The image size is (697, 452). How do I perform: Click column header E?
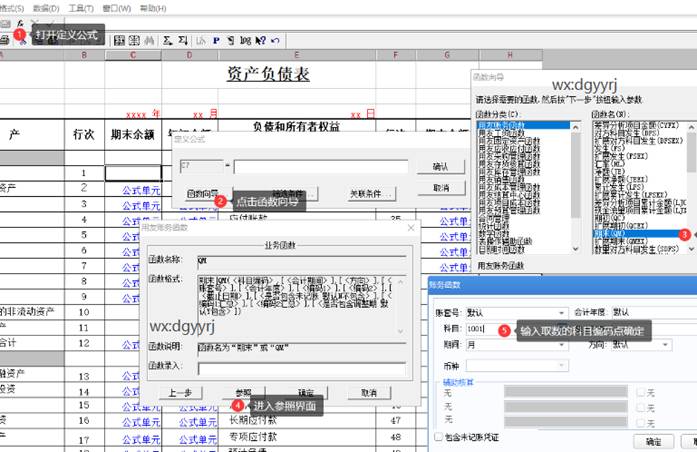point(297,55)
